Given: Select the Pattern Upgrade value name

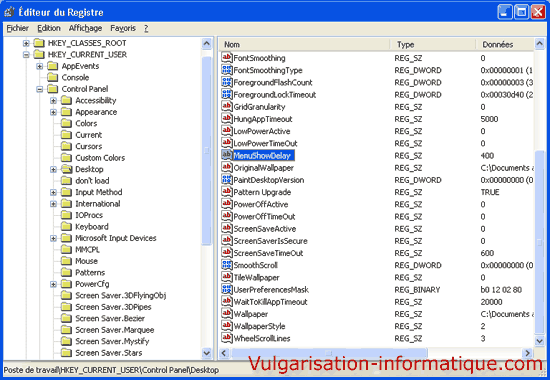Looking at the screenshot, I should [x=262, y=192].
